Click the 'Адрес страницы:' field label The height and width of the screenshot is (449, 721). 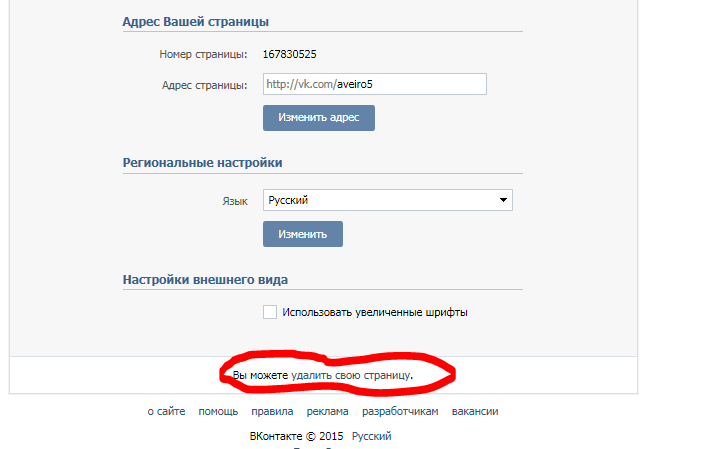coord(205,85)
